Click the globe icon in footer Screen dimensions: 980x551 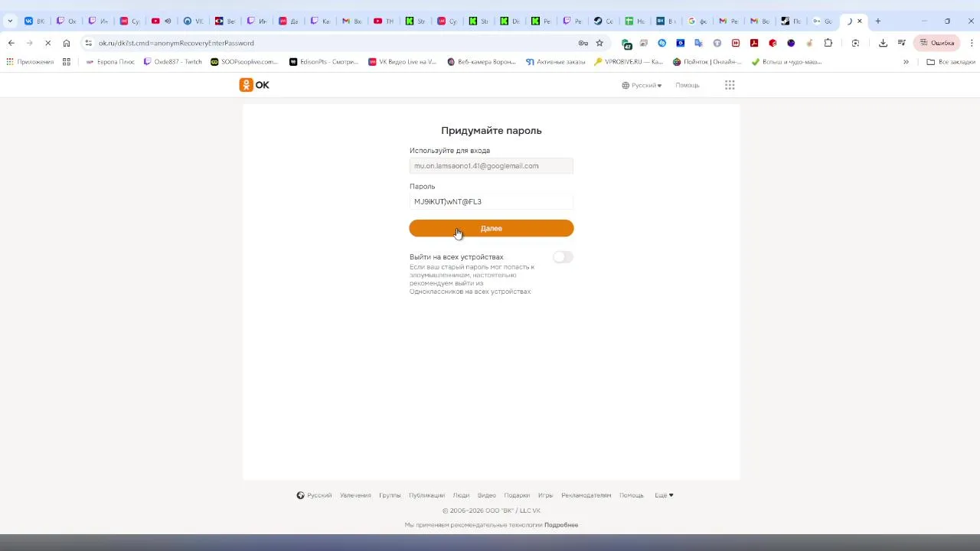click(301, 495)
